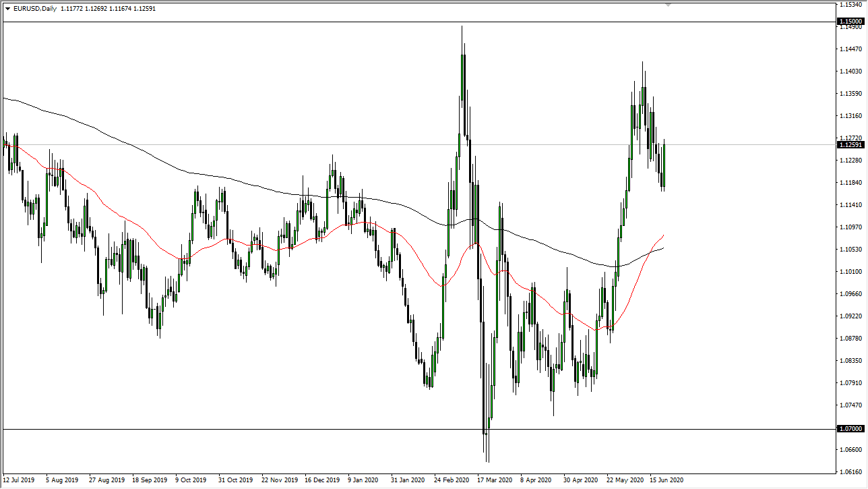Click the 1.15000 horizontal line price tag
This screenshot has height=489, width=868.
pyautogui.click(x=850, y=22)
